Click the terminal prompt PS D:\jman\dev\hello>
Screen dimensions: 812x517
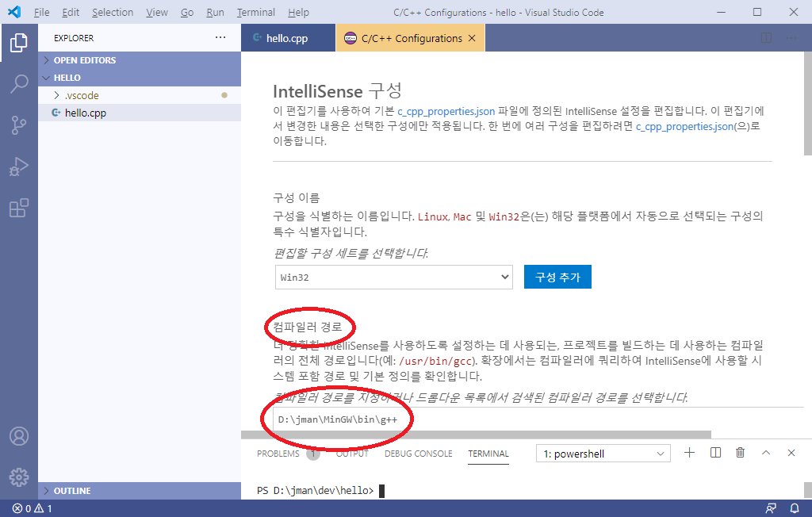(x=315, y=491)
